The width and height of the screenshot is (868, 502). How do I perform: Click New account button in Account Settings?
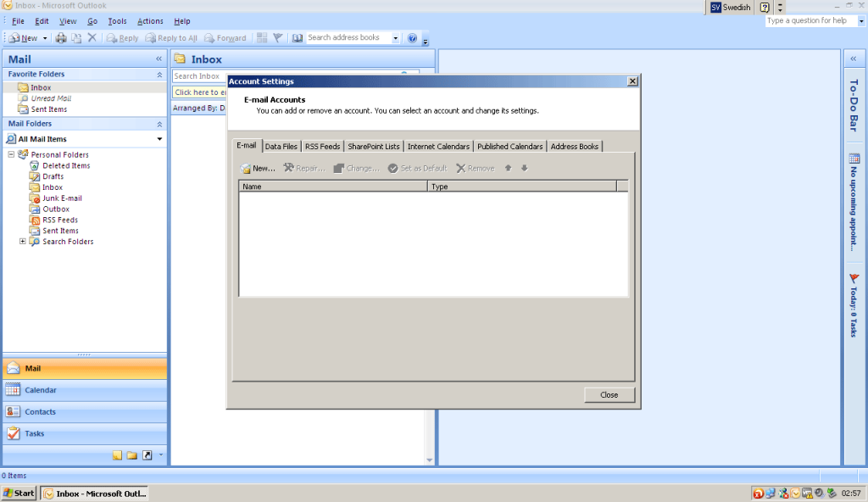point(258,168)
